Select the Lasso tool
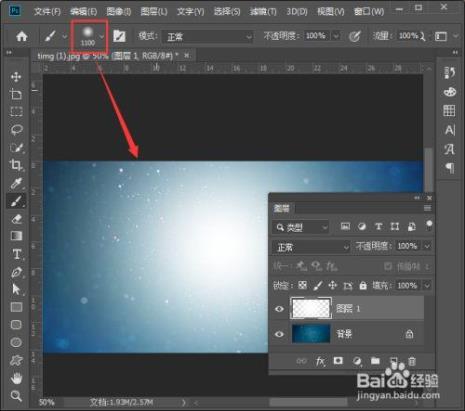 point(16,129)
